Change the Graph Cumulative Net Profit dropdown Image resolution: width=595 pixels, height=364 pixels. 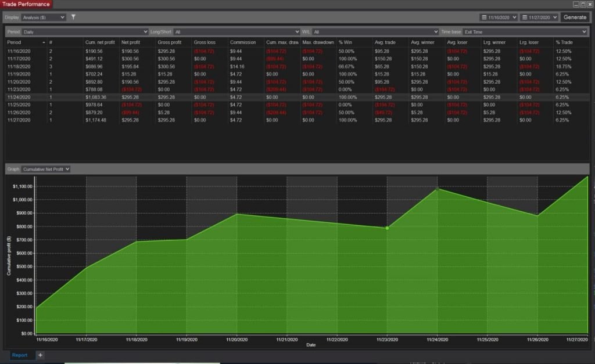click(46, 169)
